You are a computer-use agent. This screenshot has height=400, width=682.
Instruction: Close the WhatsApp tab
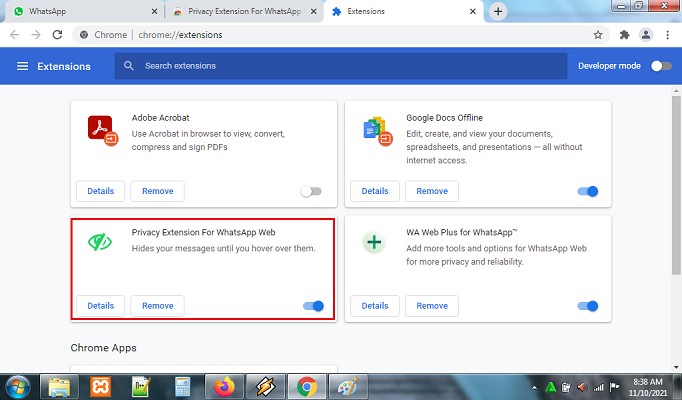[154, 11]
